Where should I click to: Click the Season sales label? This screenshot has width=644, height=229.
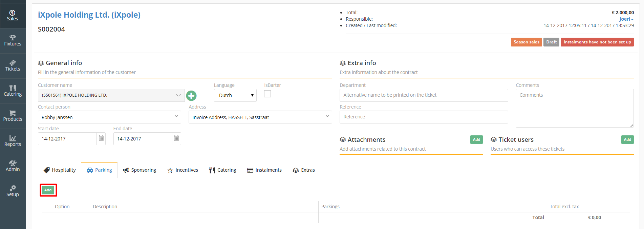(527, 42)
